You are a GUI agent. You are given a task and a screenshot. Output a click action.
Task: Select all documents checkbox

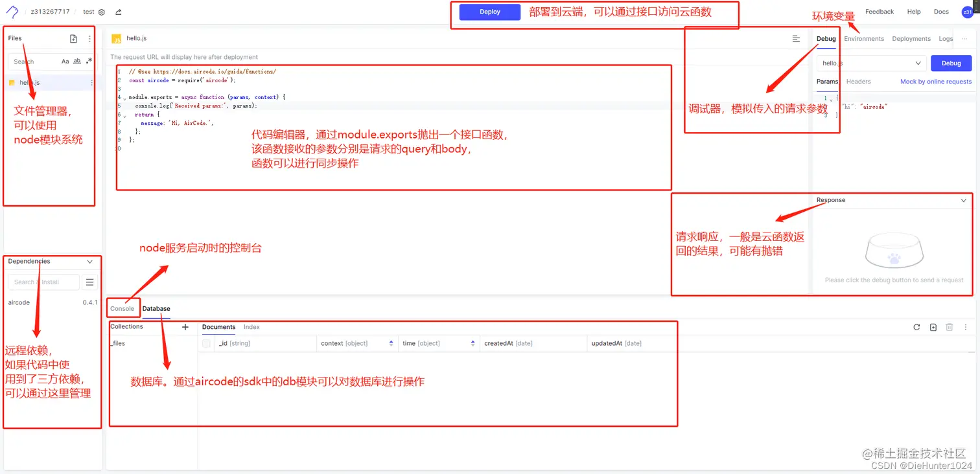click(x=206, y=343)
